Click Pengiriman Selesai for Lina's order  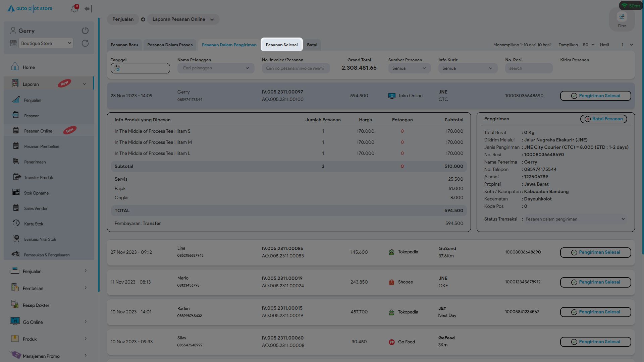tap(595, 252)
